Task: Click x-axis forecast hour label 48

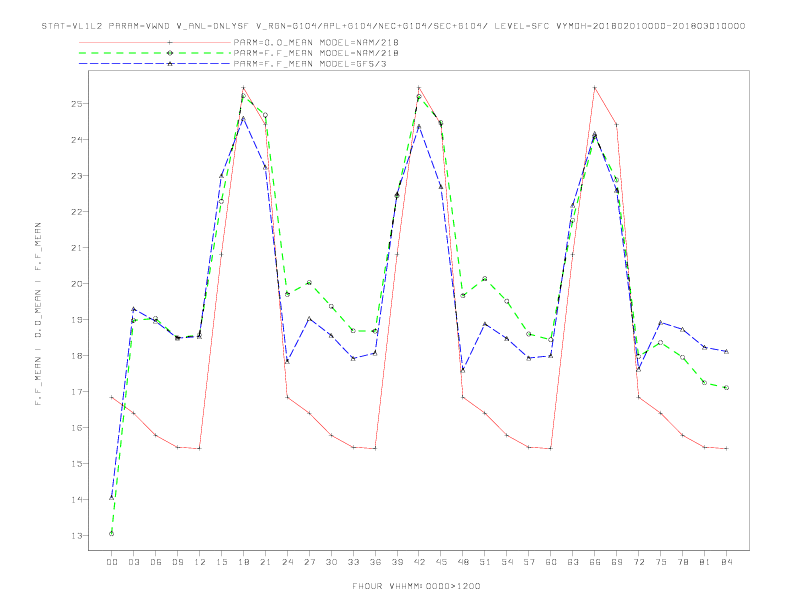Action: click(x=463, y=562)
